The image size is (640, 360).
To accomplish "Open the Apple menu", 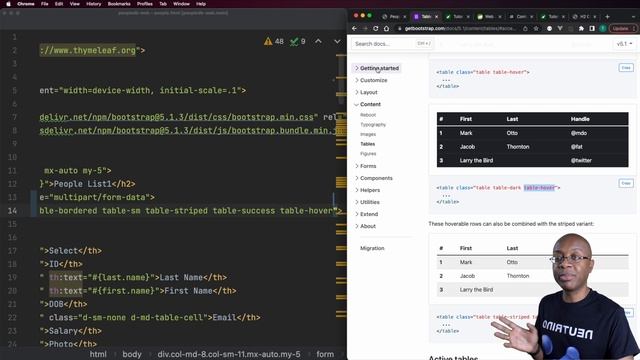I will [8, 4].
